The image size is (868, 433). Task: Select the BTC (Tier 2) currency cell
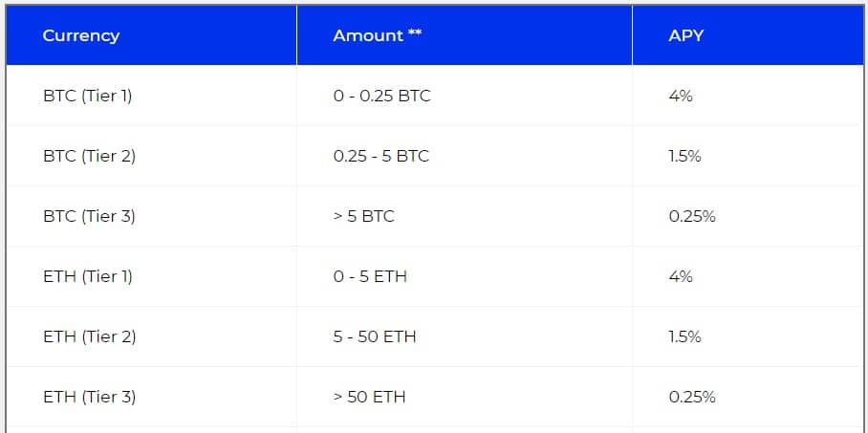pos(90,156)
